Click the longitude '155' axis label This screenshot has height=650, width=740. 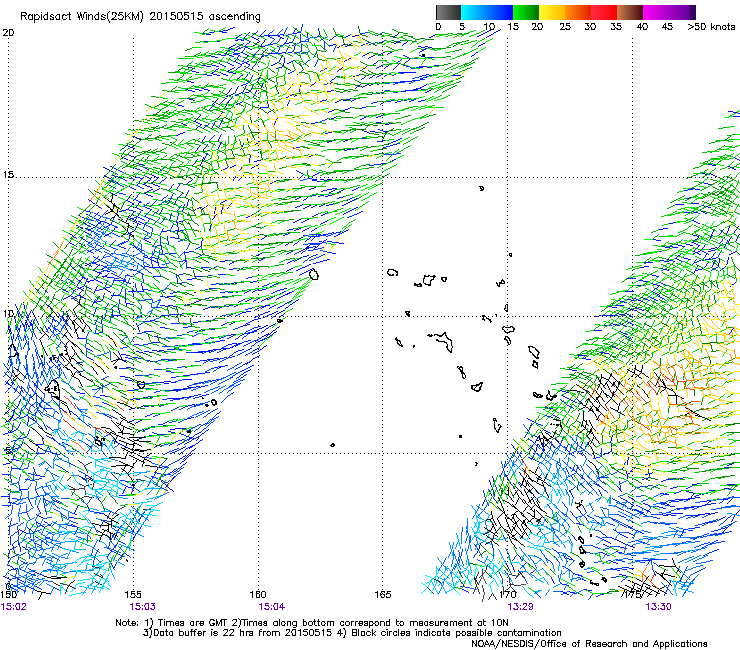pyautogui.click(x=133, y=594)
